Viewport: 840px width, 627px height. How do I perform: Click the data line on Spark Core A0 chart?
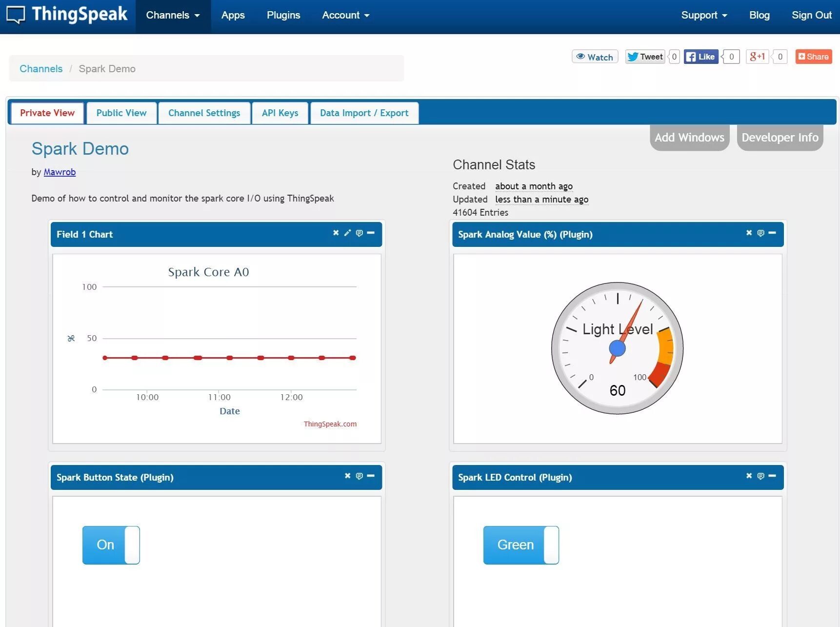click(228, 358)
